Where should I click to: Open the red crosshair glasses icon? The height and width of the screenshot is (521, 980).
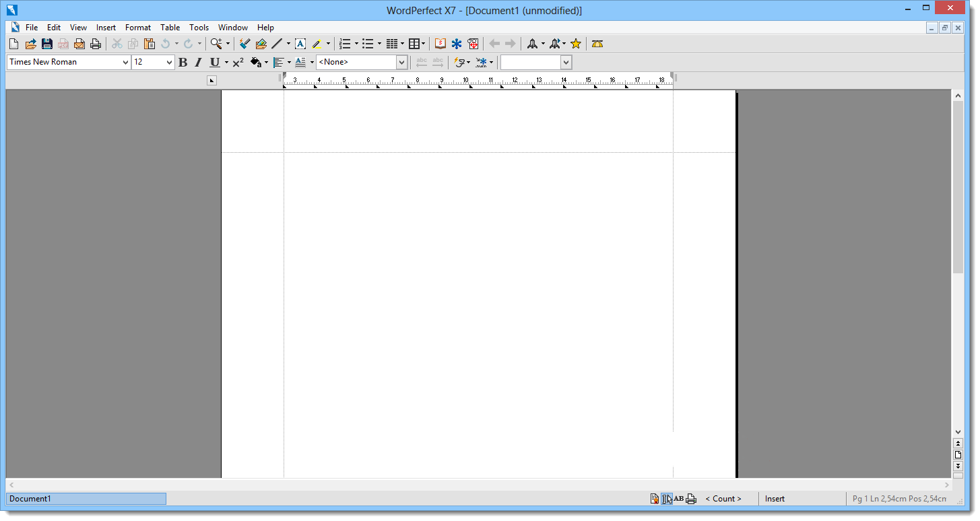point(473,44)
